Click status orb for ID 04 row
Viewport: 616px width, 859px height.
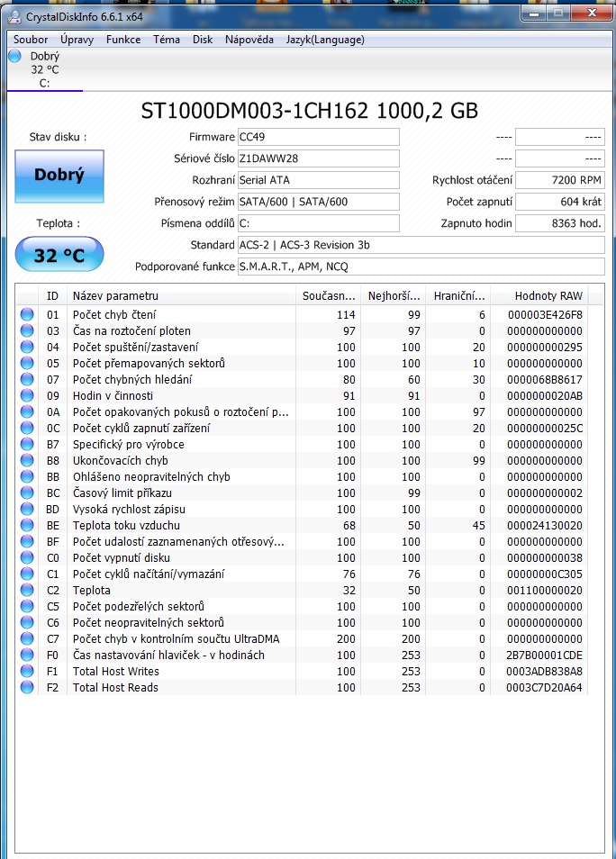tap(27, 347)
